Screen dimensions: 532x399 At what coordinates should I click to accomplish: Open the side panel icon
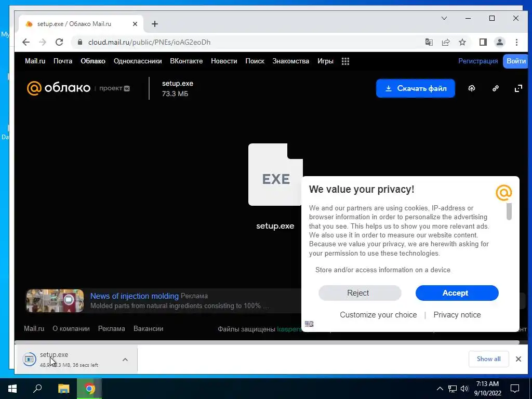(x=483, y=42)
